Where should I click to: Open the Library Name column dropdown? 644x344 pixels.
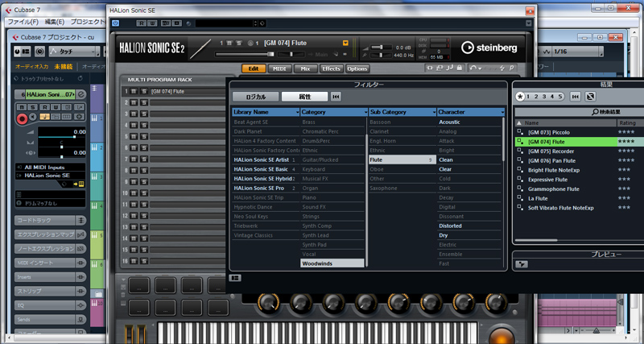tap(297, 112)
